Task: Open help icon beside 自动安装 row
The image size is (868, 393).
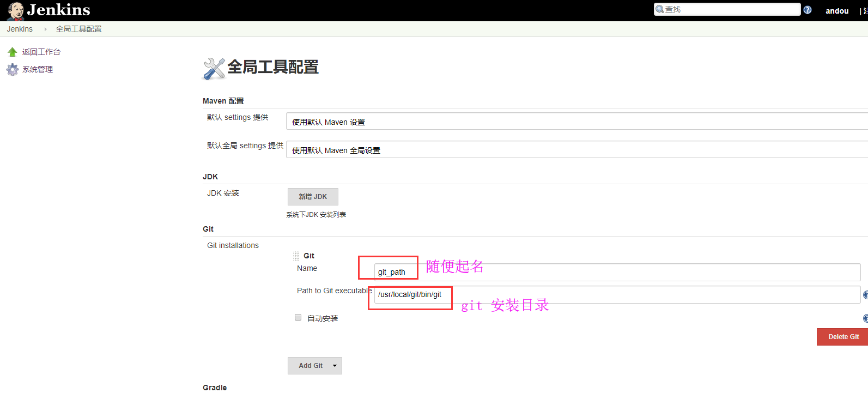Action: click(865, 318)
